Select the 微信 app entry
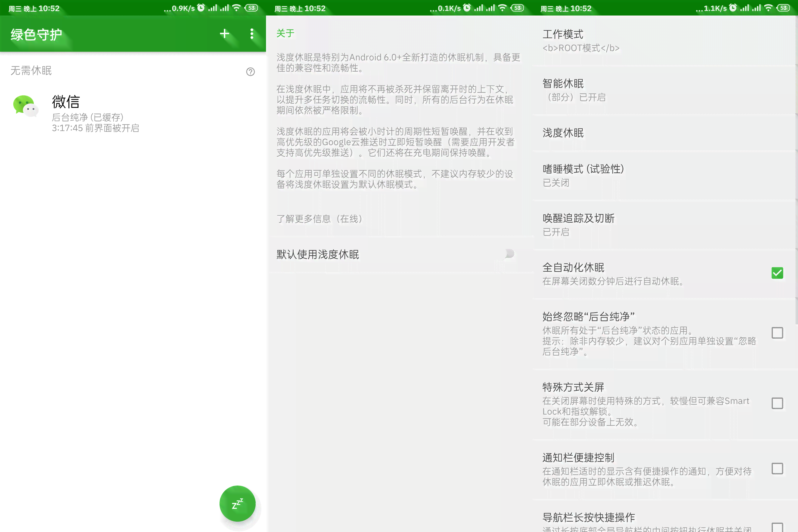The width and height of the screenshot is (798, 532). point(133,113)
